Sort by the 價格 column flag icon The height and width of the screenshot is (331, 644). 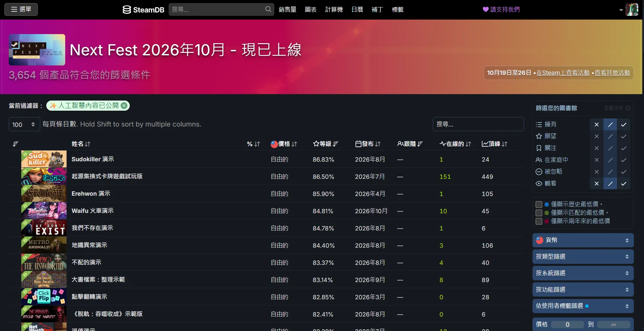point(274,144)
